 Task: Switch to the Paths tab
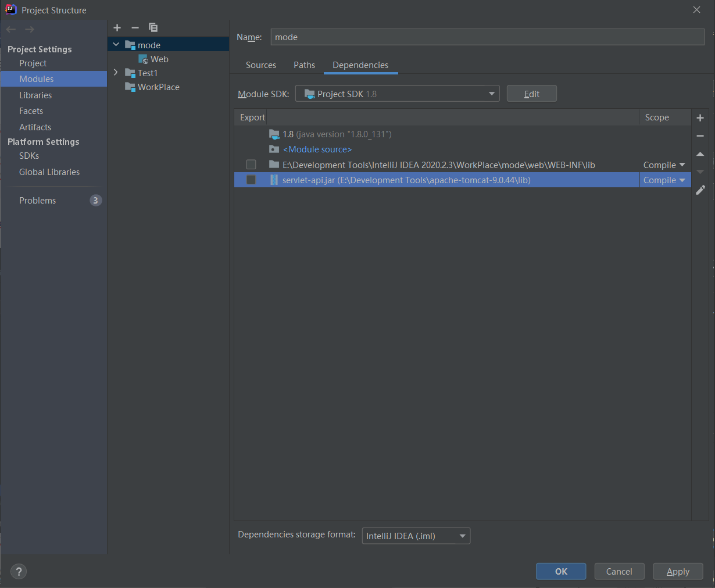(x=304, y=65)
